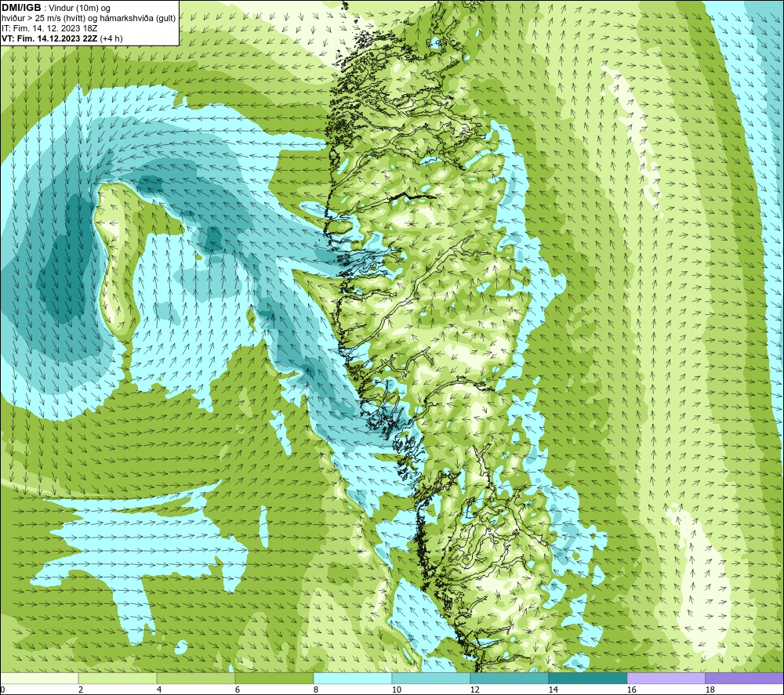Click the 16-18 m/s light purple legend swatch

pos(666,679)
